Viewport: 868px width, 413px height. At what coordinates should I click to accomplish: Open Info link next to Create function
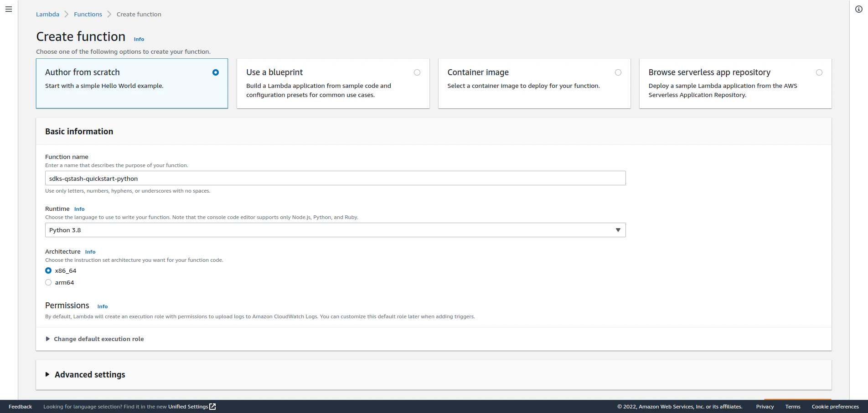pos(139,39)
